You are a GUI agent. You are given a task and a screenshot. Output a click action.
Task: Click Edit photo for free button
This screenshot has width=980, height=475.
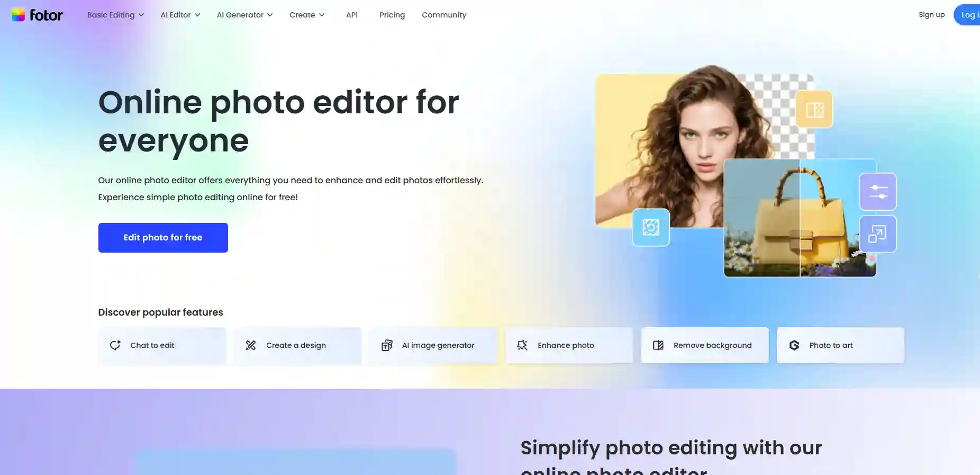163,238
